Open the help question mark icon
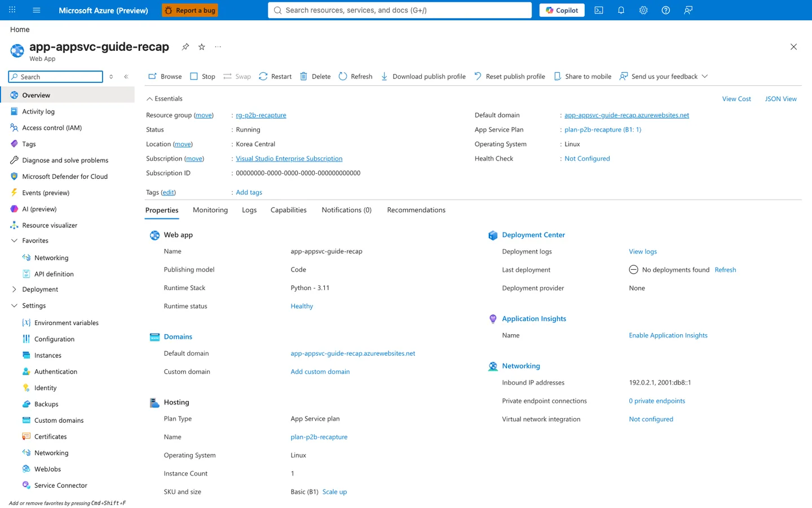 [665, 10]
